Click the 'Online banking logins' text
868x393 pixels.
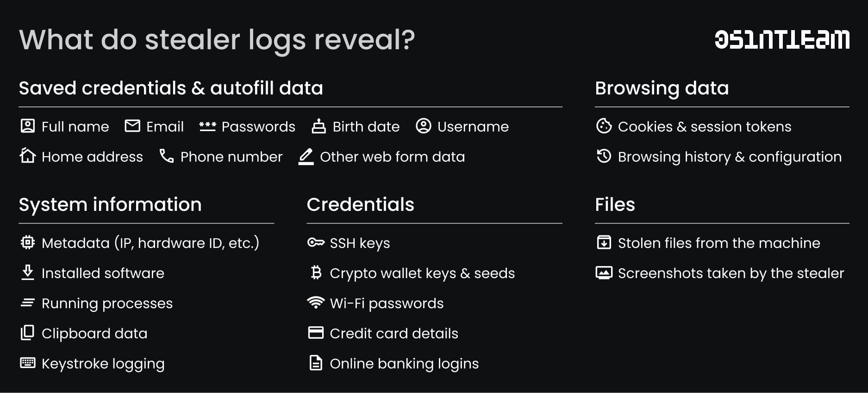pyautogui.click(x=404, y=363)
